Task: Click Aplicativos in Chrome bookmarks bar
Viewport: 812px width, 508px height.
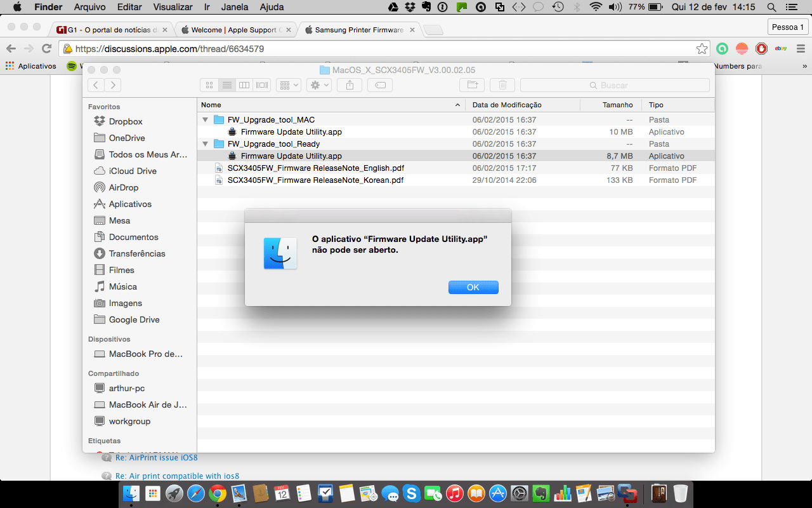Action: pos(30,66)
